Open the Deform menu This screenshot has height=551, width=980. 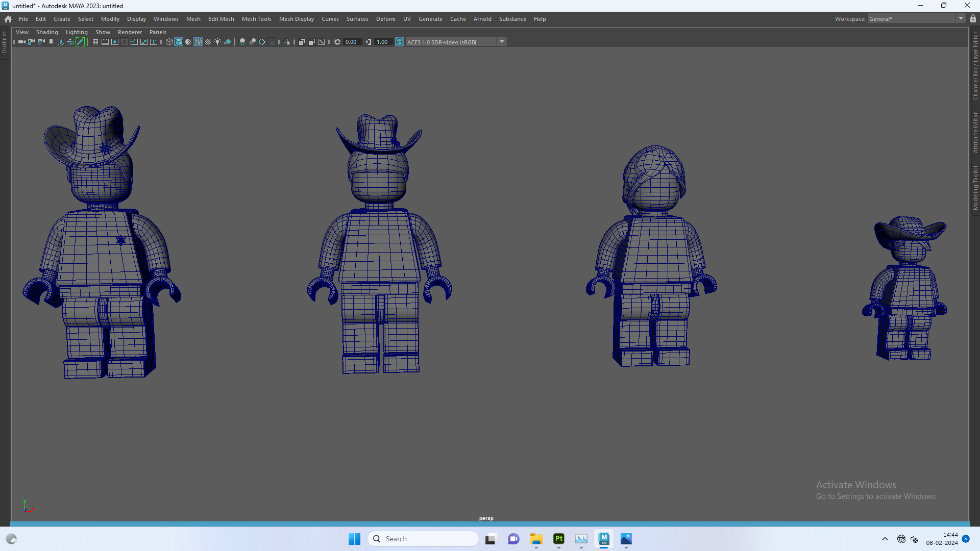tap(386, 19)
